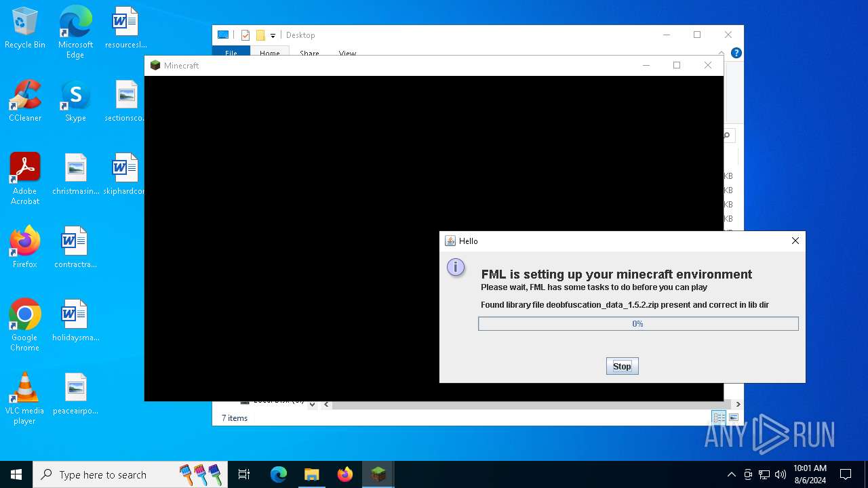Click the down arrow of Explorer's navigation pane scrollbar

click(x=312, y=405)
